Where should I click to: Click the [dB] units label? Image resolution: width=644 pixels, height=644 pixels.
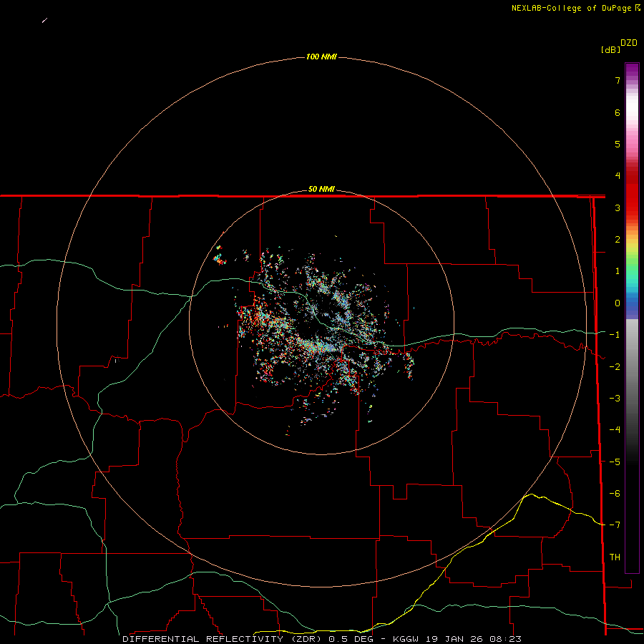point(610,49)
